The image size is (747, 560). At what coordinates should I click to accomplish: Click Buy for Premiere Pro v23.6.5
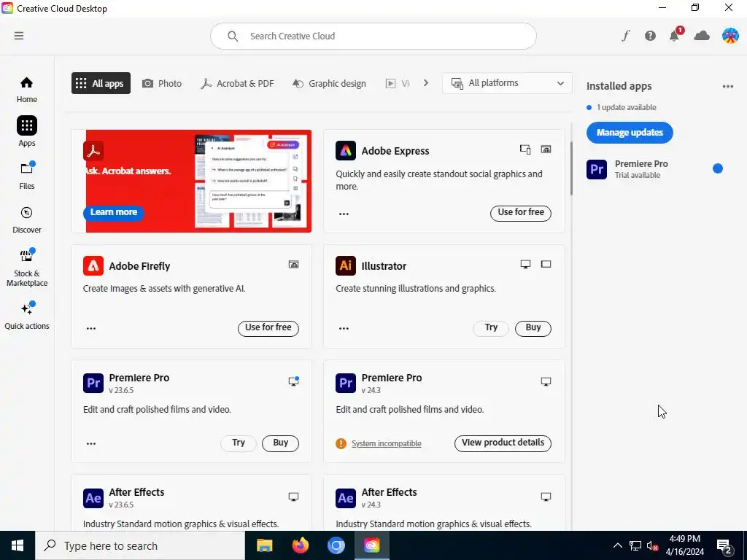280,443
